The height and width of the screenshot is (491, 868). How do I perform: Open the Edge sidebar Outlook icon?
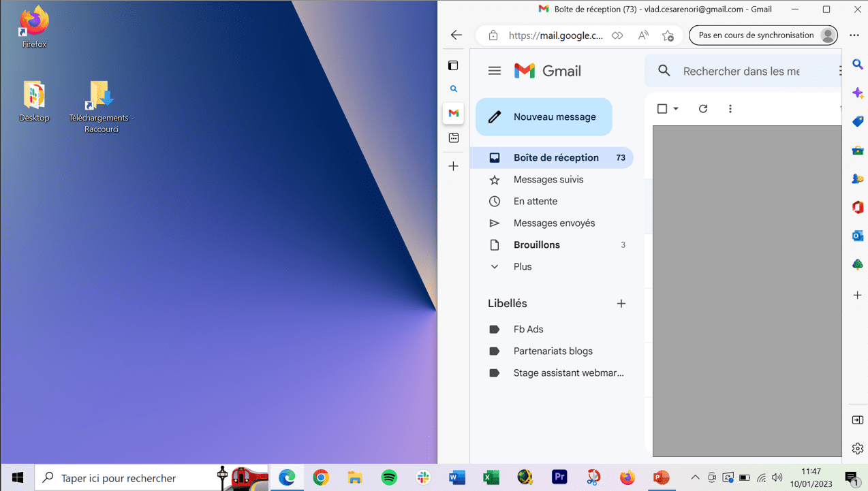858,236
